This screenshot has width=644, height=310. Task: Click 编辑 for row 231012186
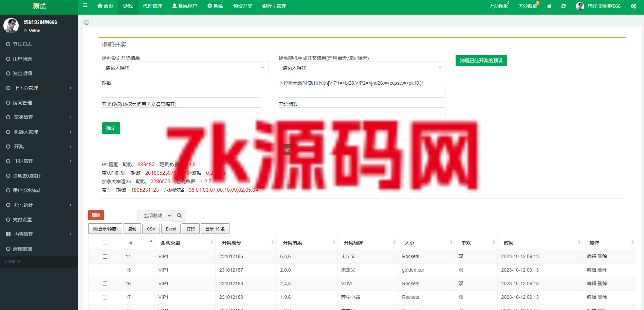(591, 256)
